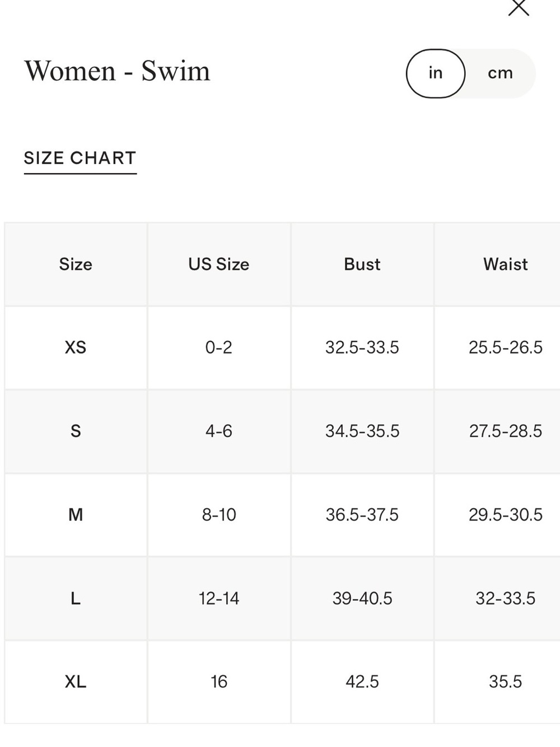The height and width of the screenshot is (747, 560).
Task: Select the L size row label
Action: (76, 598)
